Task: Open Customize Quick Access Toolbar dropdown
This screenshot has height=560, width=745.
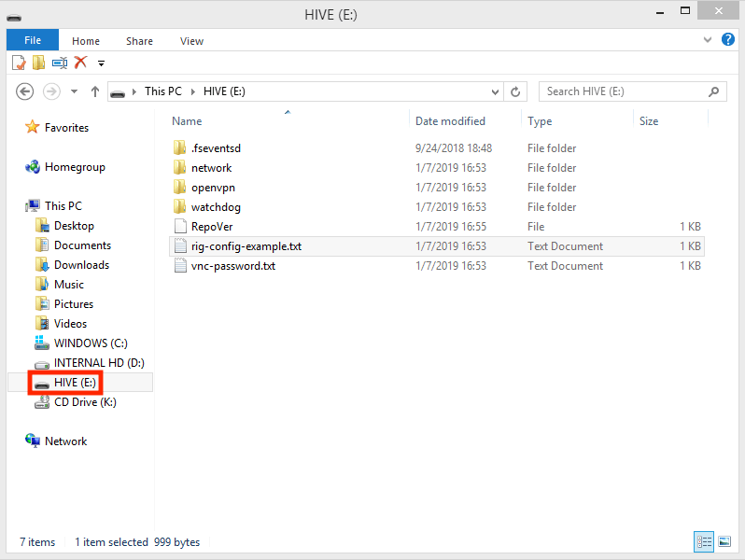Action: (101, 63)
